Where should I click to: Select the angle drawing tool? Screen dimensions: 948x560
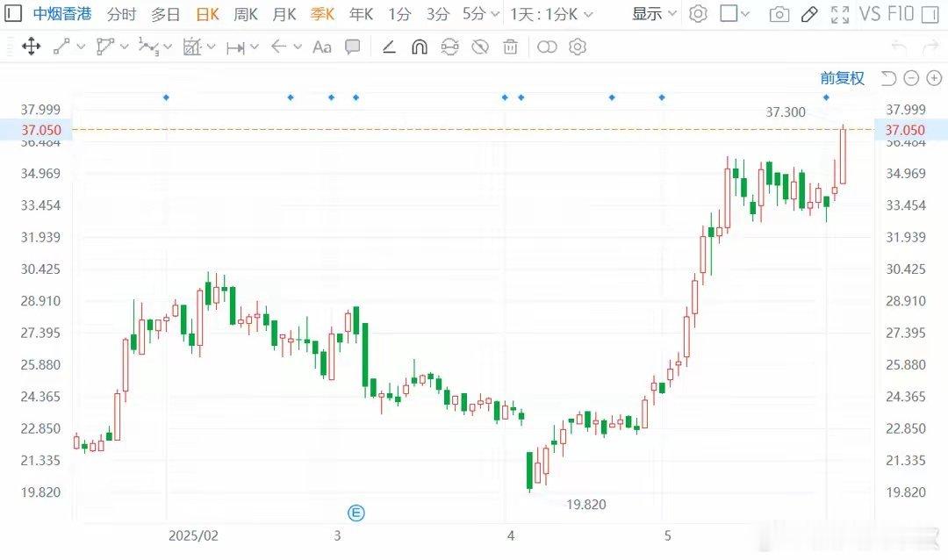[389, 47]
